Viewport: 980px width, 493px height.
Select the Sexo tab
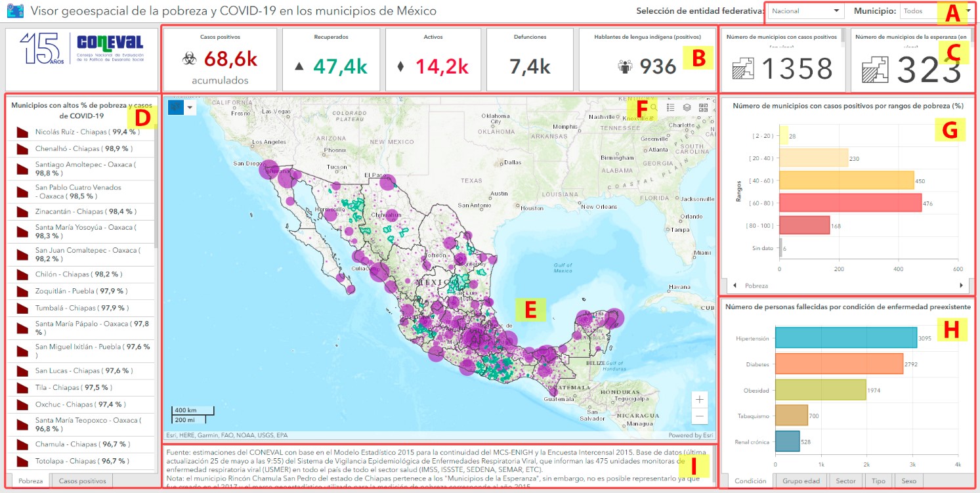coord(909,481)
